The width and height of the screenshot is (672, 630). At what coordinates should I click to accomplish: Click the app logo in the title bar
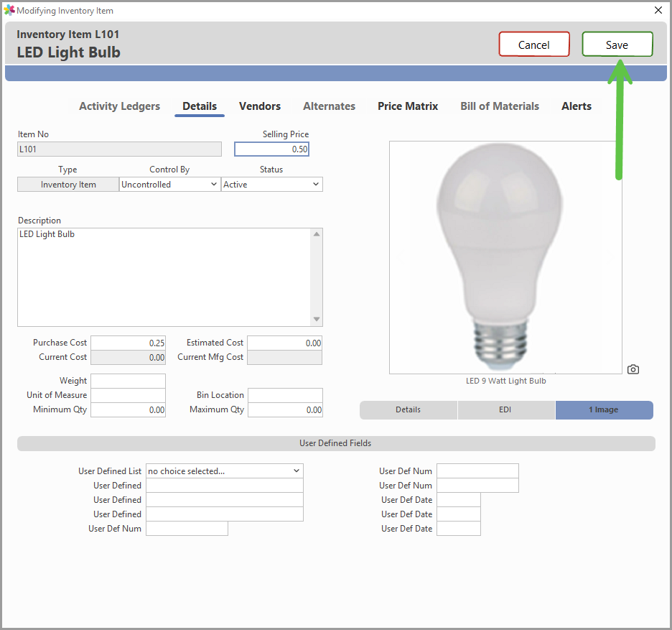tap(9, 10)
